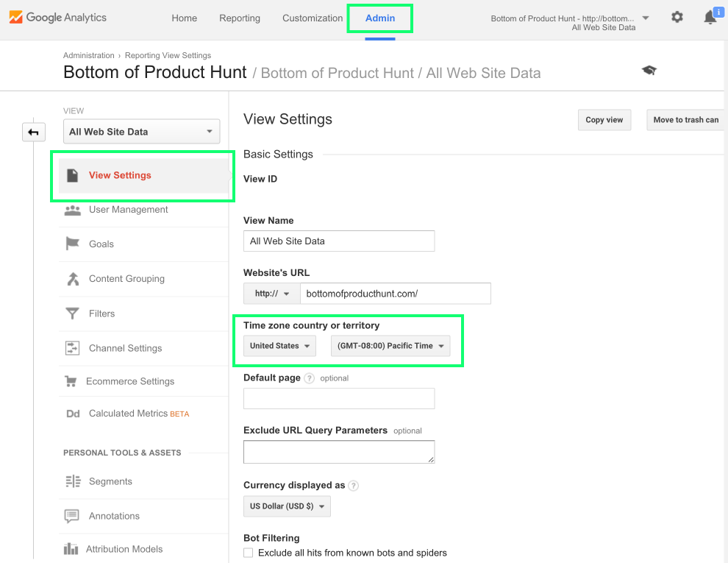Click the account name text in header

[563, 18]
